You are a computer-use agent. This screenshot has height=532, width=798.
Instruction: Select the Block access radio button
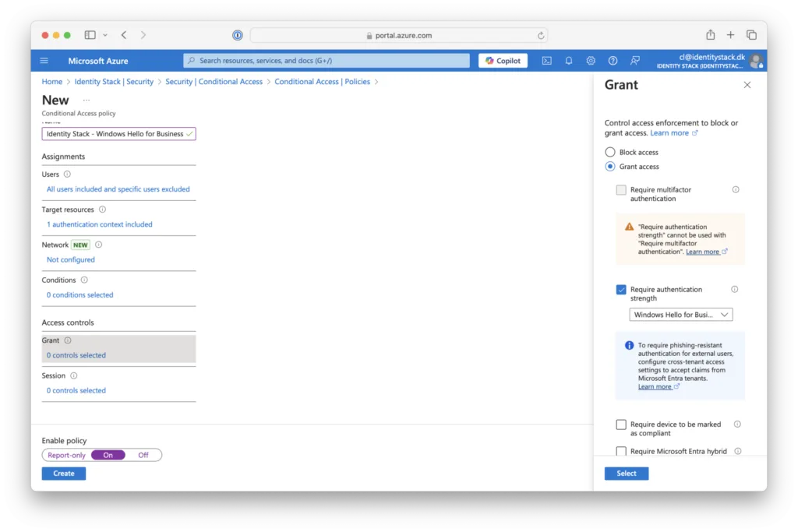[x=609, y=152]
